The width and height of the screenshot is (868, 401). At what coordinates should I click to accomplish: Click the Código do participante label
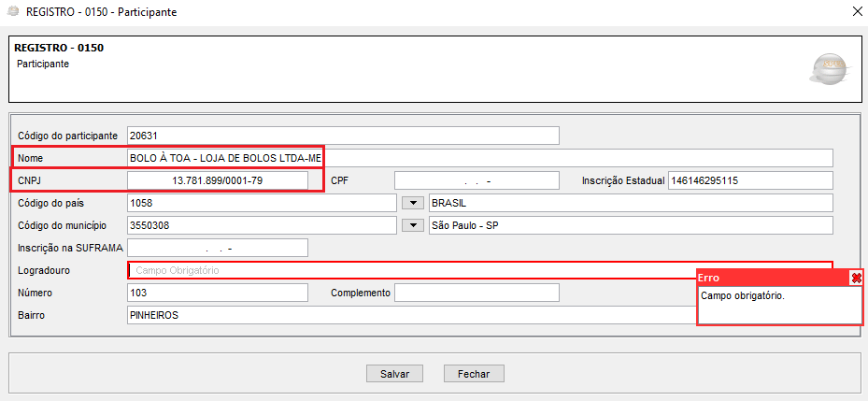tap(67, 136)
